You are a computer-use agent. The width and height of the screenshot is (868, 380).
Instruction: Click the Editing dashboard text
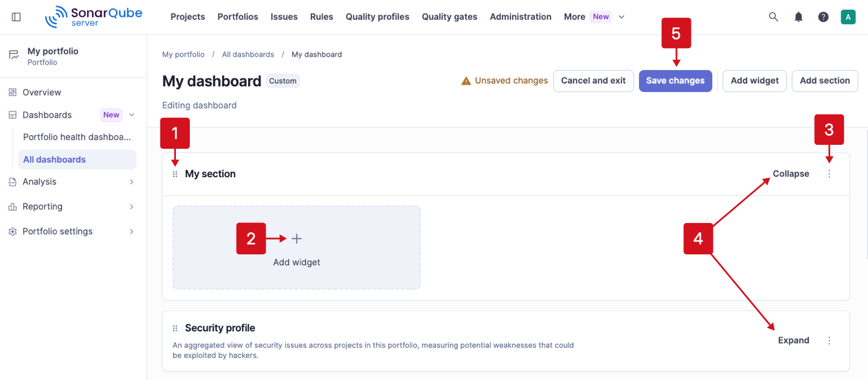click(x=199, y=105)
